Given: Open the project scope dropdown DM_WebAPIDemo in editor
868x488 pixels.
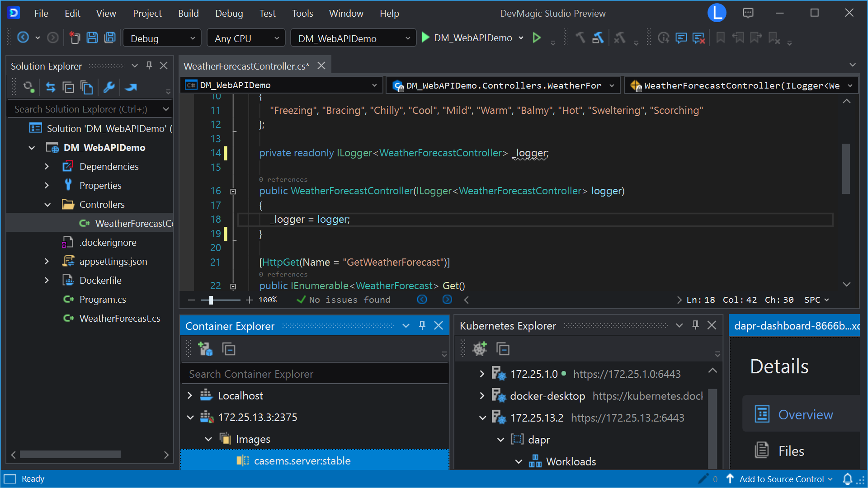Looking at the screenshot, I should [282, 85].
